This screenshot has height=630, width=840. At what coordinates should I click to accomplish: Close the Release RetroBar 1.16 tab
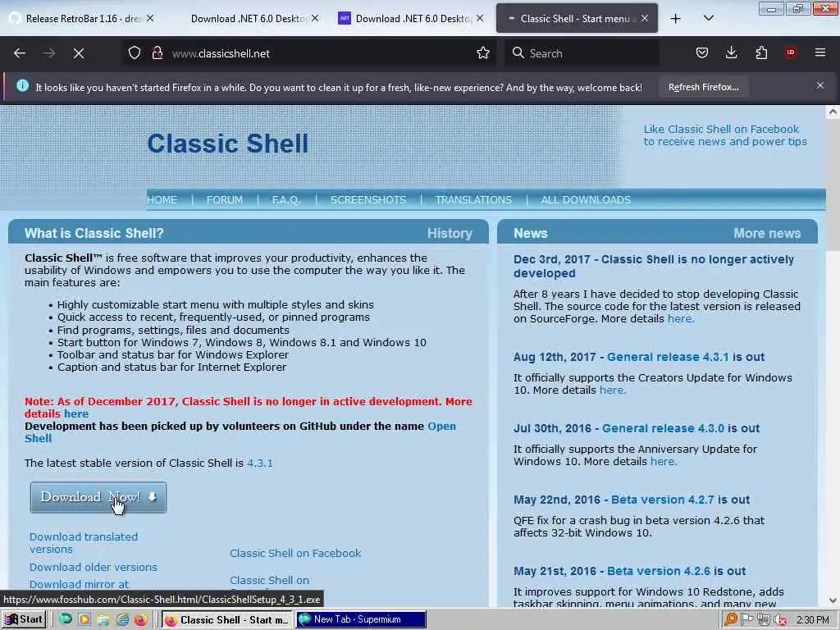tap(151, 18)
